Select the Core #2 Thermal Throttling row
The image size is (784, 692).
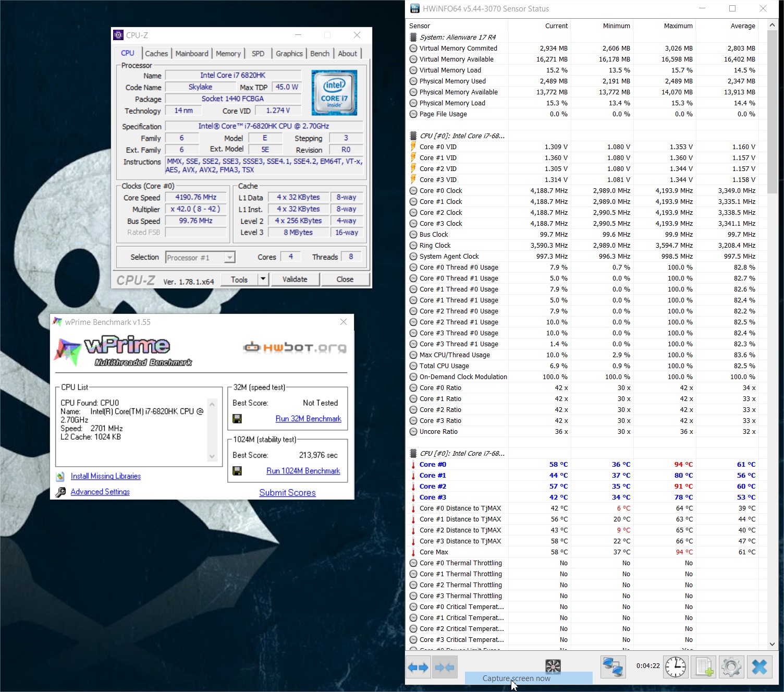(586, 585)
